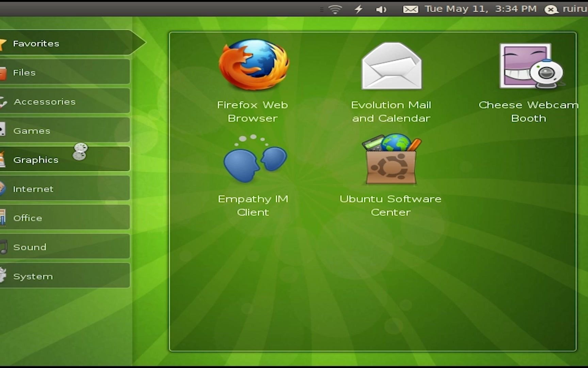The height and width of the screenshot is (368, 588).
Task: Click the music note icon beside Sound
Action: [3, 247]
